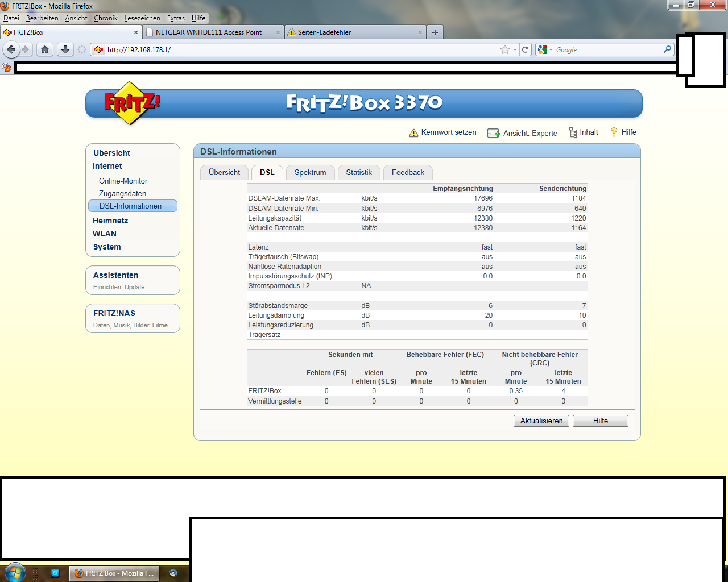Open a new browser tab with plus
728x582 pixels.
tap(435, 32)
